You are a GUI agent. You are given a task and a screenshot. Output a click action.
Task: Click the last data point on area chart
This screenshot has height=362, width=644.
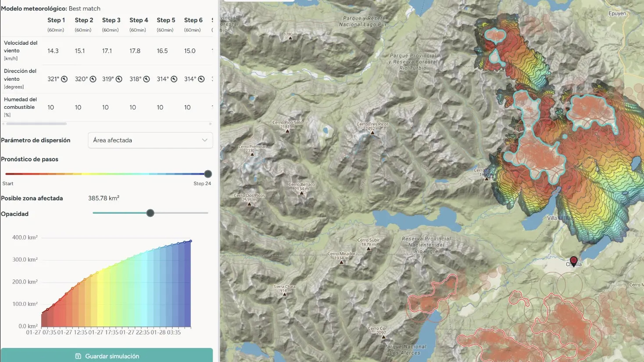[x=190, y=241]
